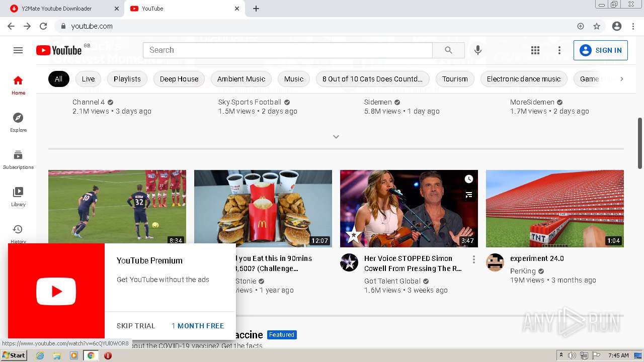Open Channel 4 channel link
This screenshot has width=644, height=362.
click(x=89, y=102)
